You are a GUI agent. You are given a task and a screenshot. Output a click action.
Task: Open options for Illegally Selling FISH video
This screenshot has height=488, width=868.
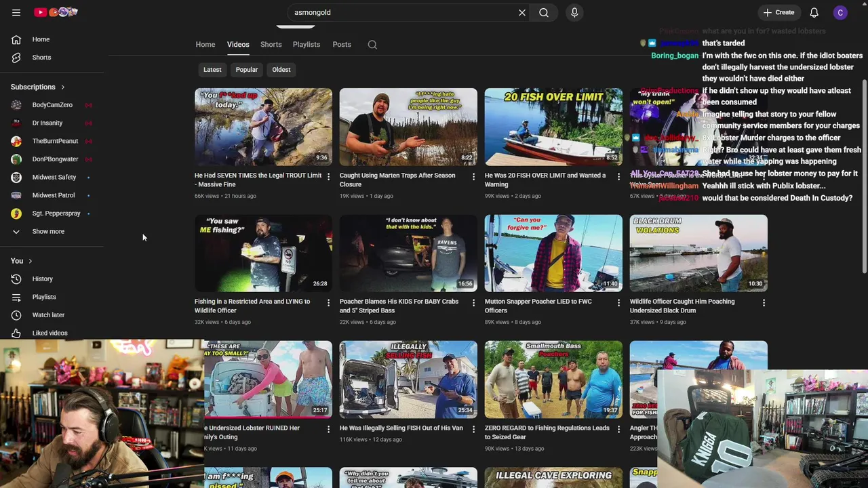pyautogui.click(x=474, y=429)
